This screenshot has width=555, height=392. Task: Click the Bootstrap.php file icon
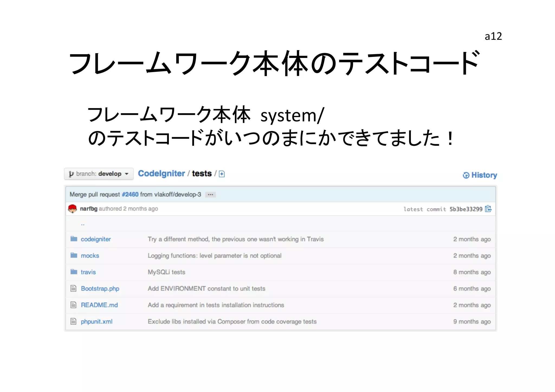[73, 288]
